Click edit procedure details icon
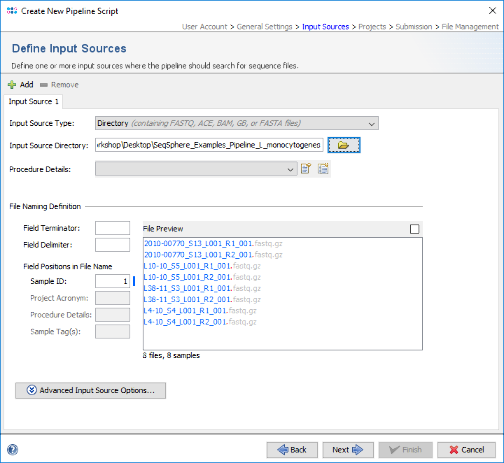 point(306,169)
